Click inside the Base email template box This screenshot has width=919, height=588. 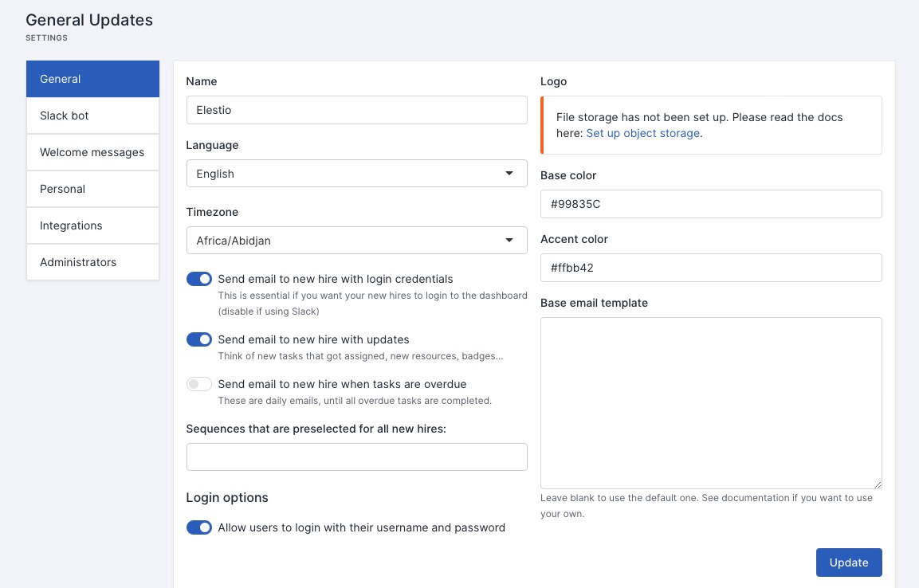pyautogui.click(x=710, y=402)
